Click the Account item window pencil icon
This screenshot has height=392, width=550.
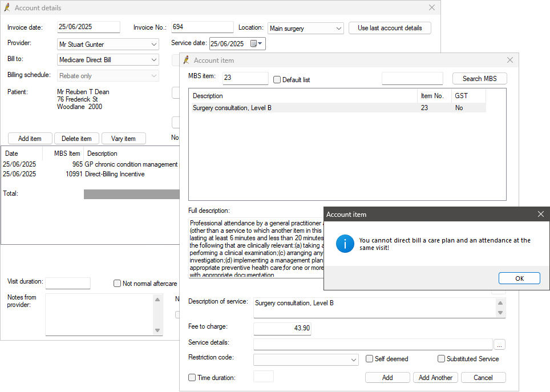coord(187,60)
